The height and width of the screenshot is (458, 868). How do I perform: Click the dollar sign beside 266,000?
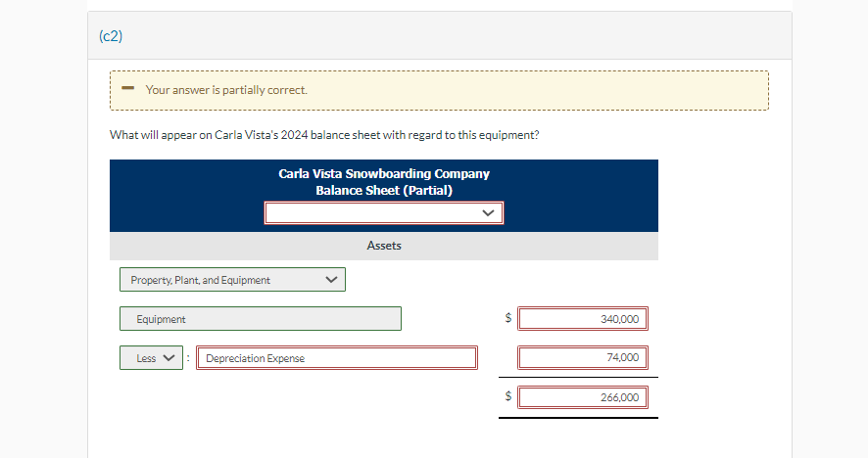507,396
